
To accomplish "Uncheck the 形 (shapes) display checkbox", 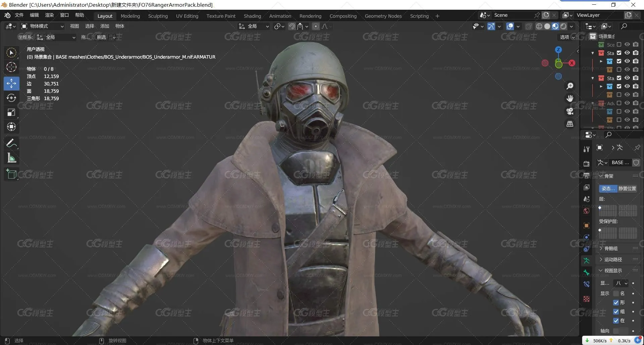I will point(616,302).
